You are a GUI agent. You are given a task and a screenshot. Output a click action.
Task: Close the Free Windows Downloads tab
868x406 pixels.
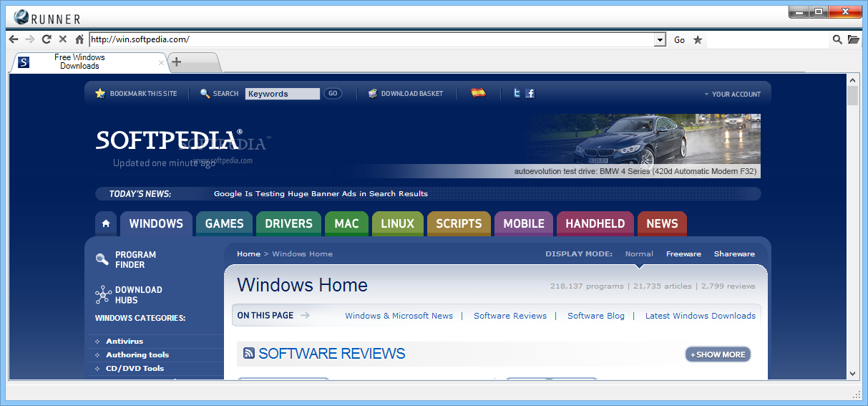[161, 63]
